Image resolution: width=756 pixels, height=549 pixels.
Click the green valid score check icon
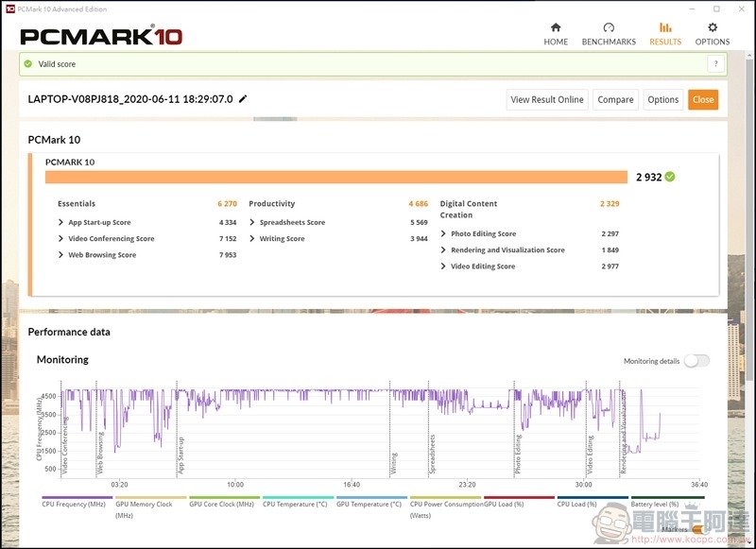coord(28,64)
